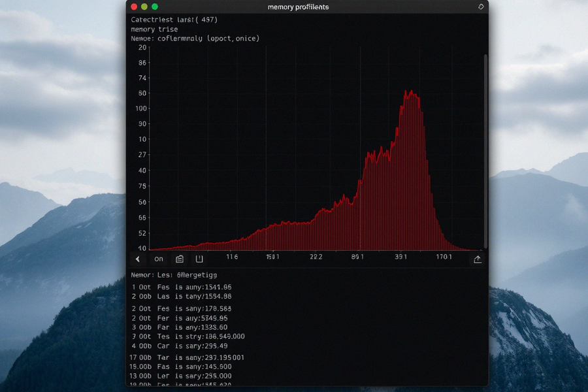Click the "Catectriest larst( 497)" header line

click(x=174, y=20)
